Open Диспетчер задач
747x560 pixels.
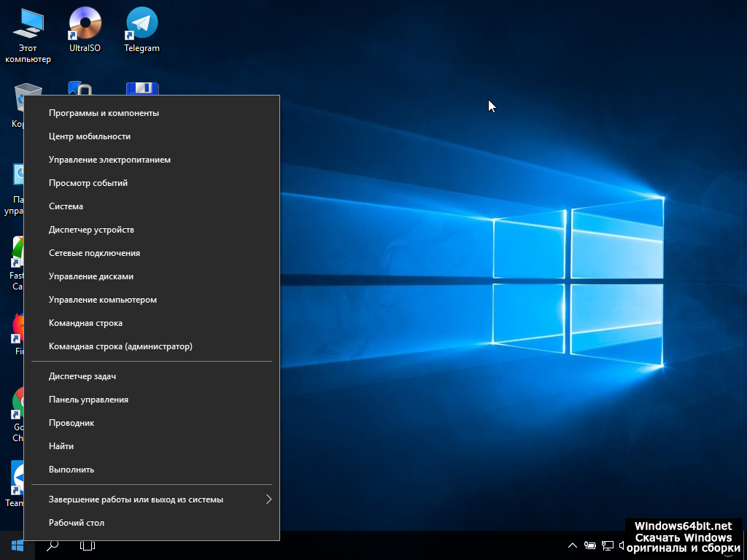coord(82,376)
